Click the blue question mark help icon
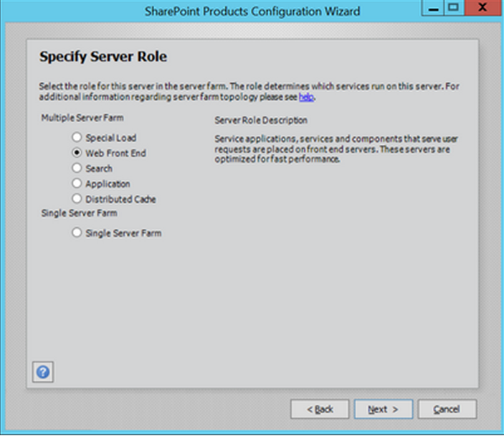 pos(43,372)
